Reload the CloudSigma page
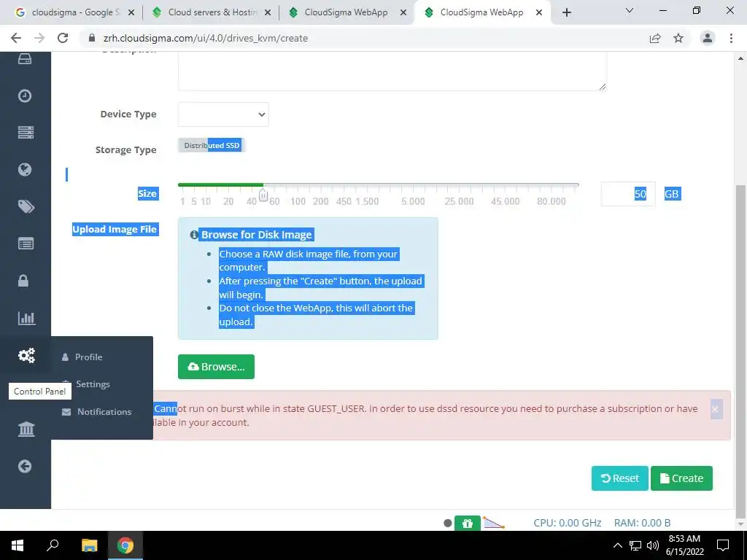747x560 pixels. pyautogui.click(x=63, y=38)
